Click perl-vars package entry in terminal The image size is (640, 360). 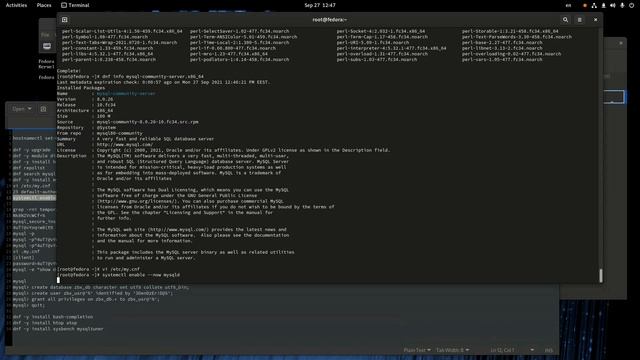pyautogui.click(x=502, y=60)
